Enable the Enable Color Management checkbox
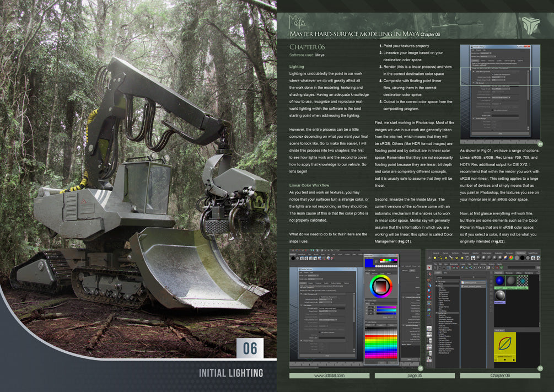Viewport: 554px width, 392px height. (320, 297)
